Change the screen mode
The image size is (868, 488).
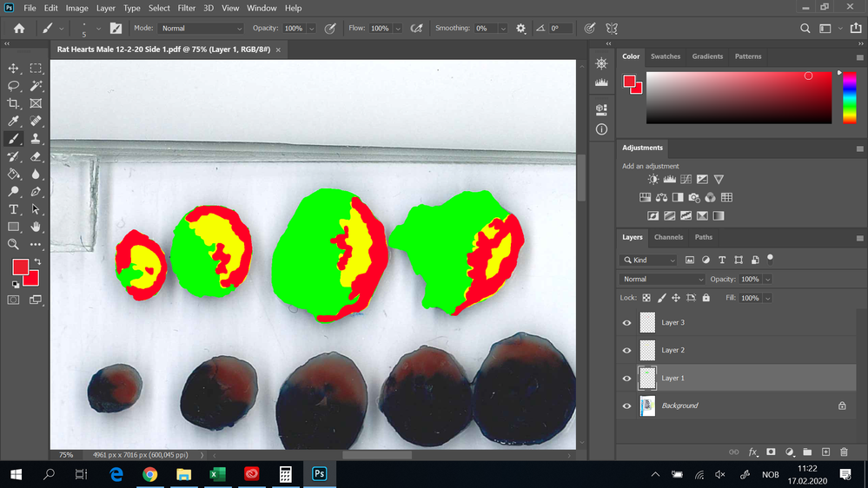point(36,300)
